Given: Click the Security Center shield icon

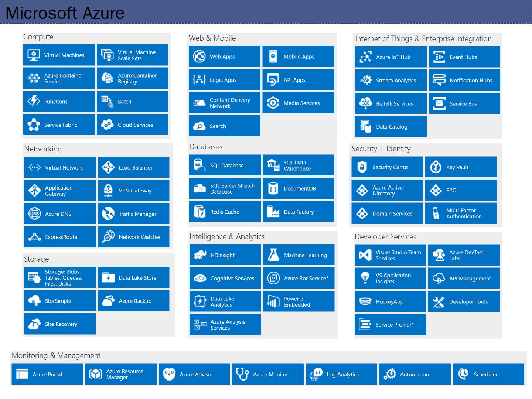Looking at the screenshot, I should [362, 167].
